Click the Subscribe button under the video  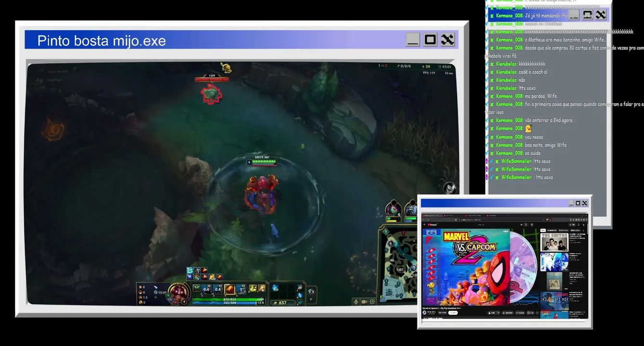click(453, 313)
